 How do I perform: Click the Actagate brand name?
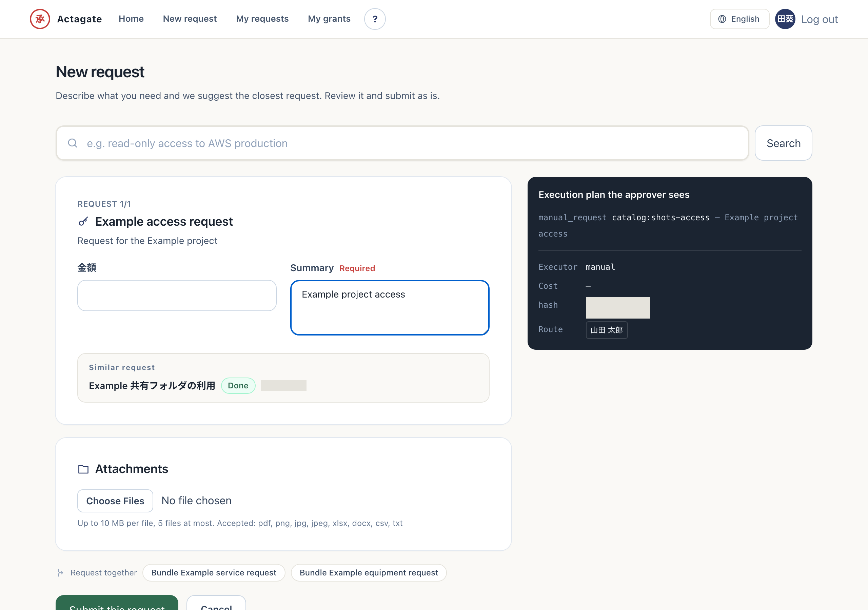tap(79, 19)
